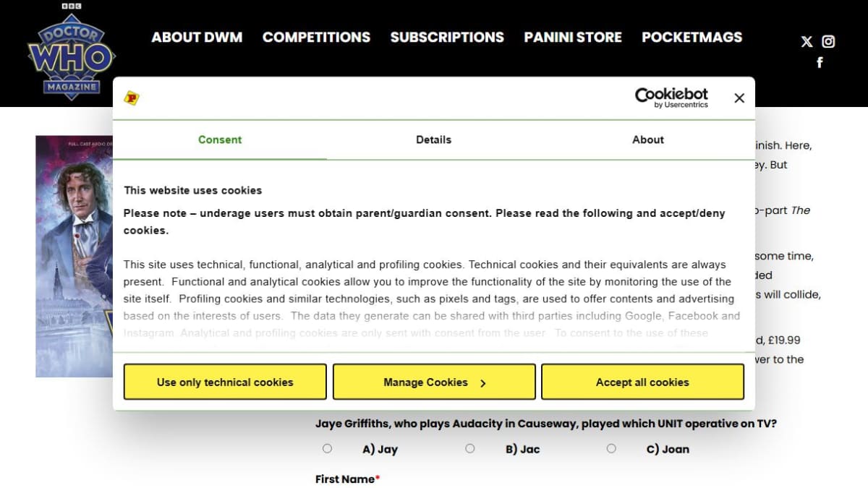Image resolution: width=868 pixels, height=488 pixels.
Task: Open Manage Cookies options
Action: click(x=434, y=382)
